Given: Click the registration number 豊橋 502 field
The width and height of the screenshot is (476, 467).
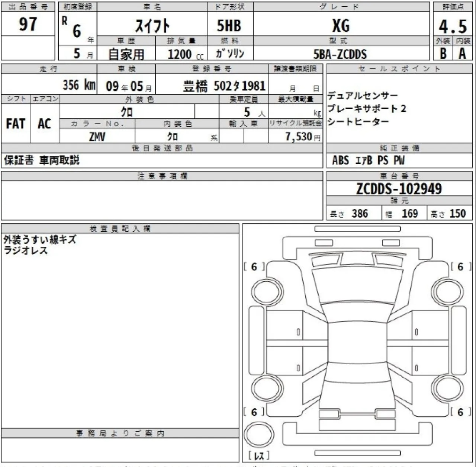Looking at the screenshot, I should pyautogui.click(x=224, y=86).
